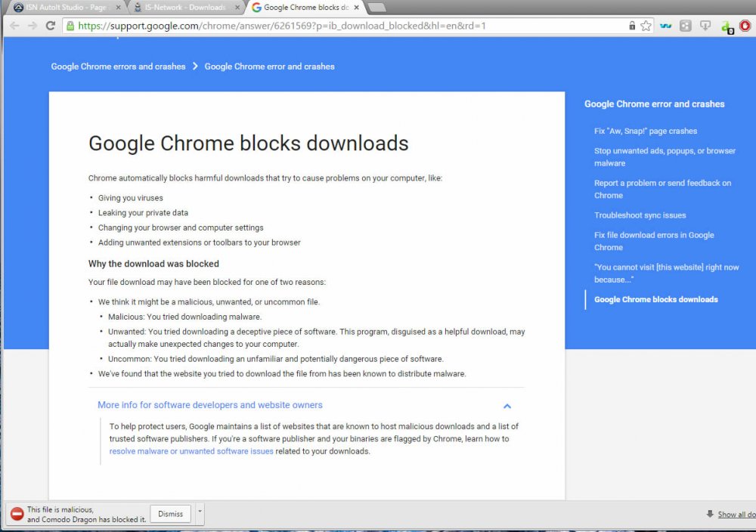Click More info for software developers heading
This screenshot has height=532, width=756.
click(x=210, y=405)
